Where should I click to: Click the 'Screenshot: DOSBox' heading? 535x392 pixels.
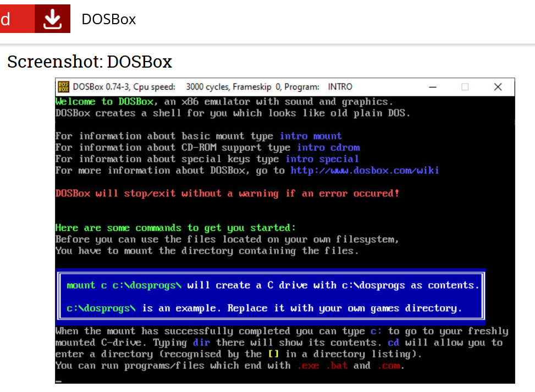pyautogui.click(x=90, y=62)
